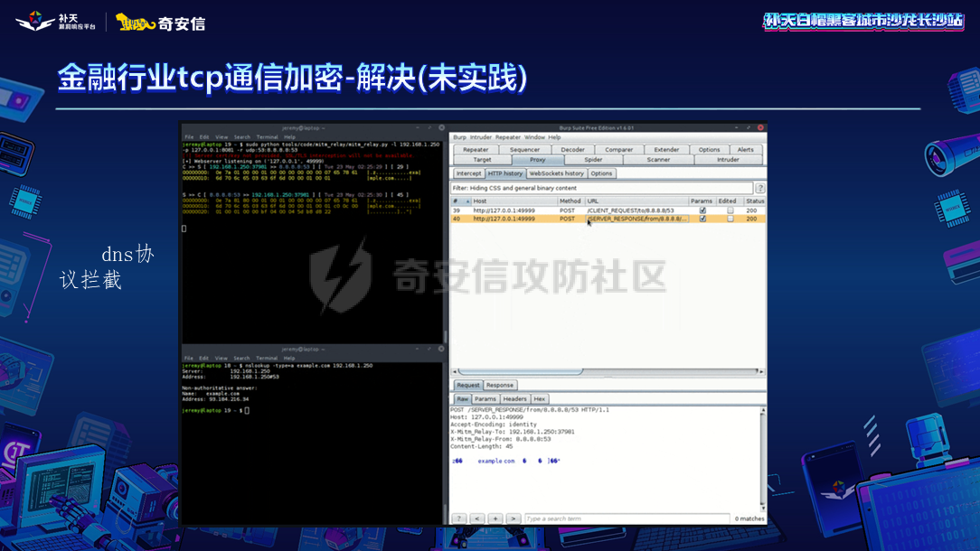Click the previous match '<' button

tap(477, 518)
